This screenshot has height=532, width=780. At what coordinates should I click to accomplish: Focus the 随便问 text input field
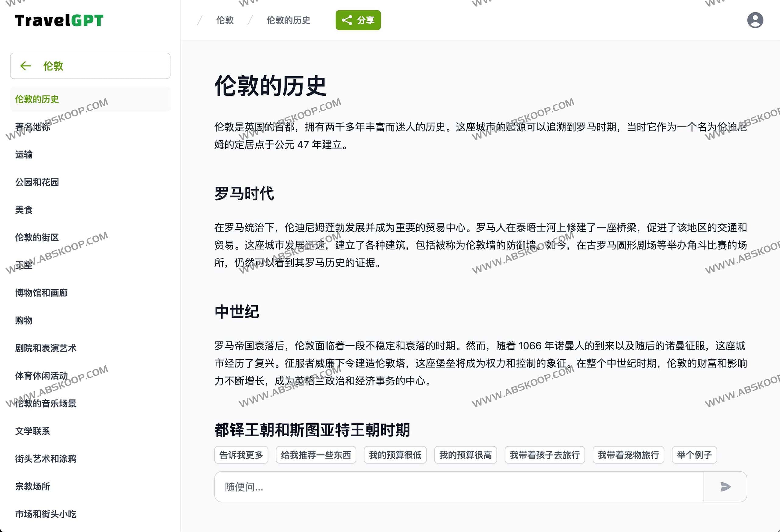(458, 486)
